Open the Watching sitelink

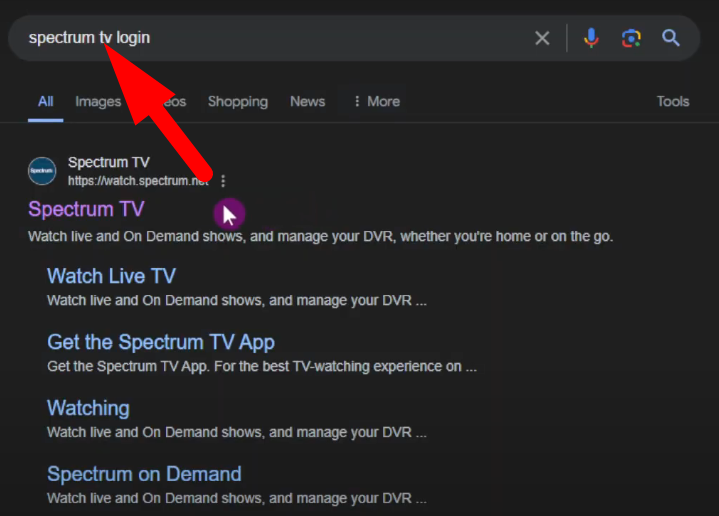coord(88,408)
